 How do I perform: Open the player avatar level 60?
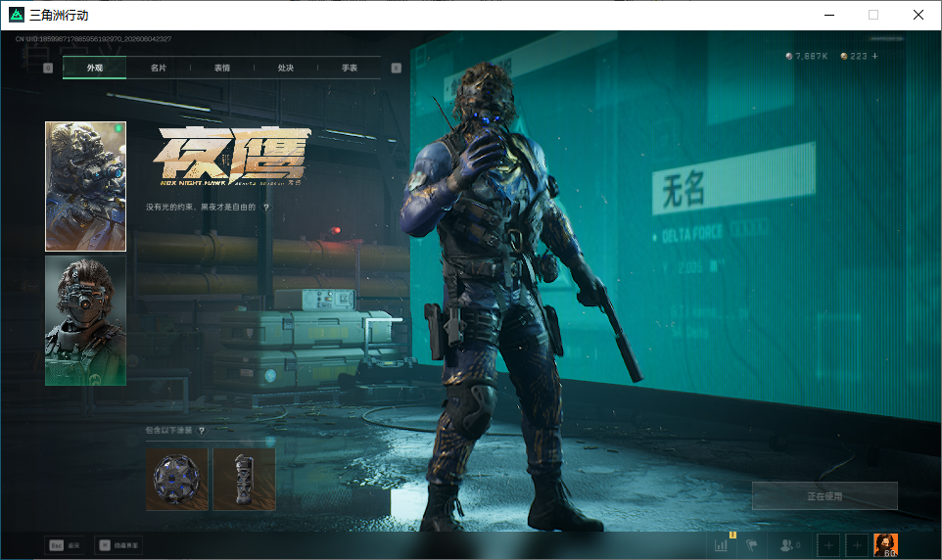click(885, 545)
